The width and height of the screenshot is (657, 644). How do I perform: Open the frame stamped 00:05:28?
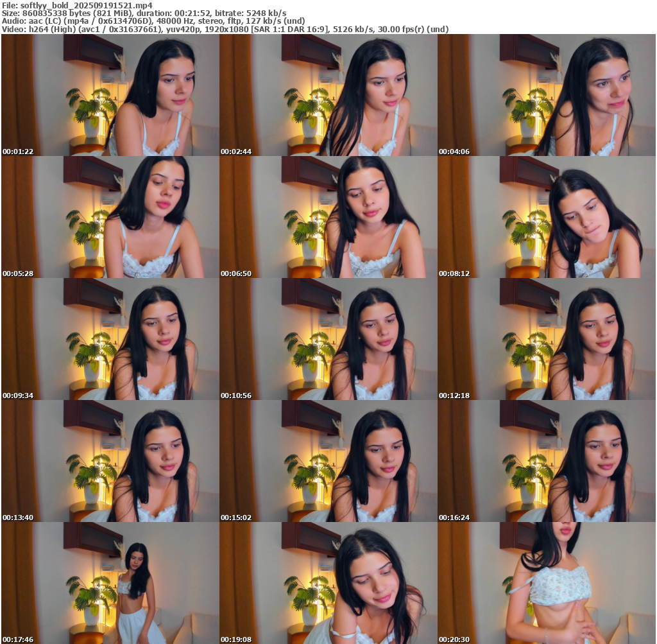[x=110, y=217]
